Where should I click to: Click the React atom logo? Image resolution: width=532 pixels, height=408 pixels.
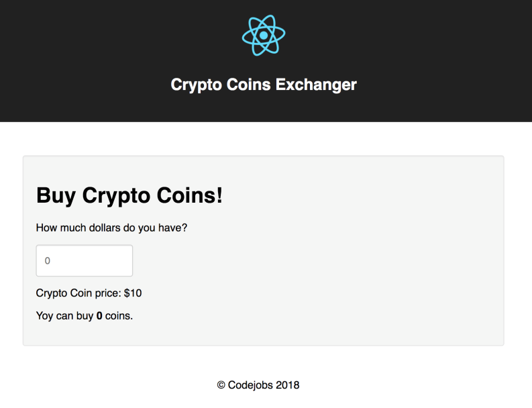(264, 35)
